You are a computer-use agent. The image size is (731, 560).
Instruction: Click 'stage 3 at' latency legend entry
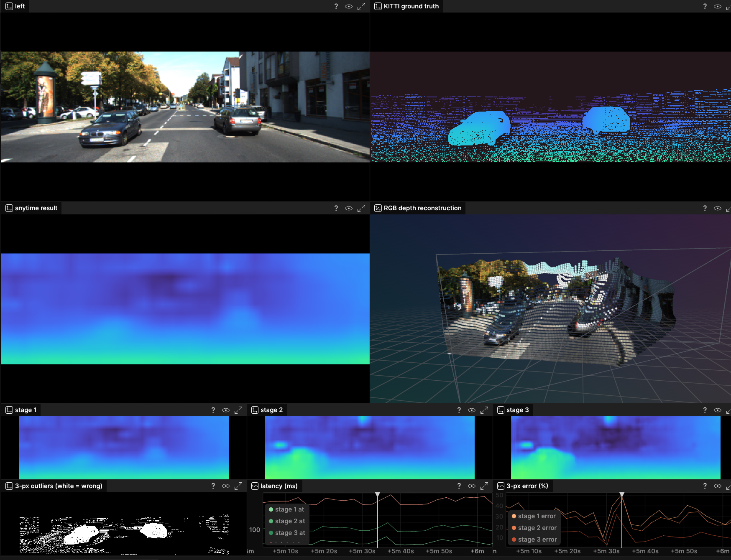point(287,533)
